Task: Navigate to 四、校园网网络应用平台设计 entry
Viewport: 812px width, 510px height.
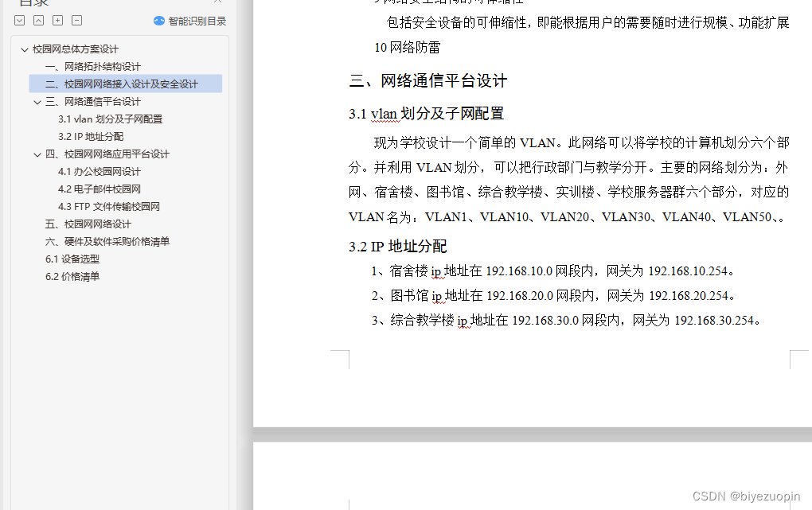Action: point(107,154)
